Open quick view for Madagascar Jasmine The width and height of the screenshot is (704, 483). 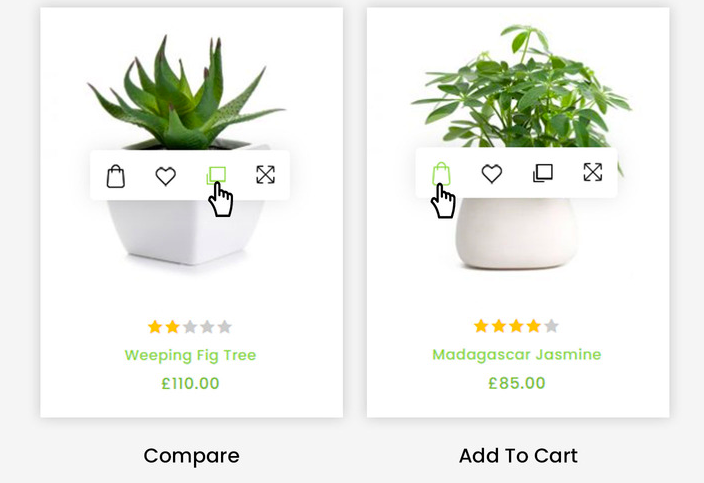coord(593,172)
